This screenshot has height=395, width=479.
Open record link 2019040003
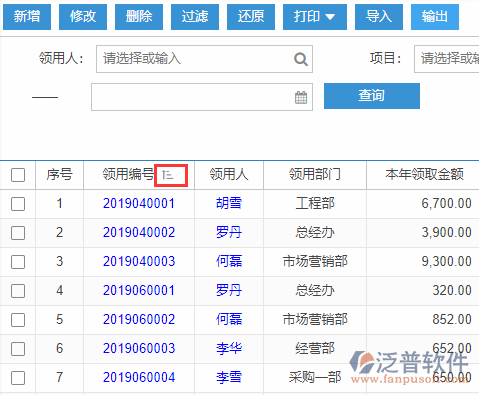[139, 261]
